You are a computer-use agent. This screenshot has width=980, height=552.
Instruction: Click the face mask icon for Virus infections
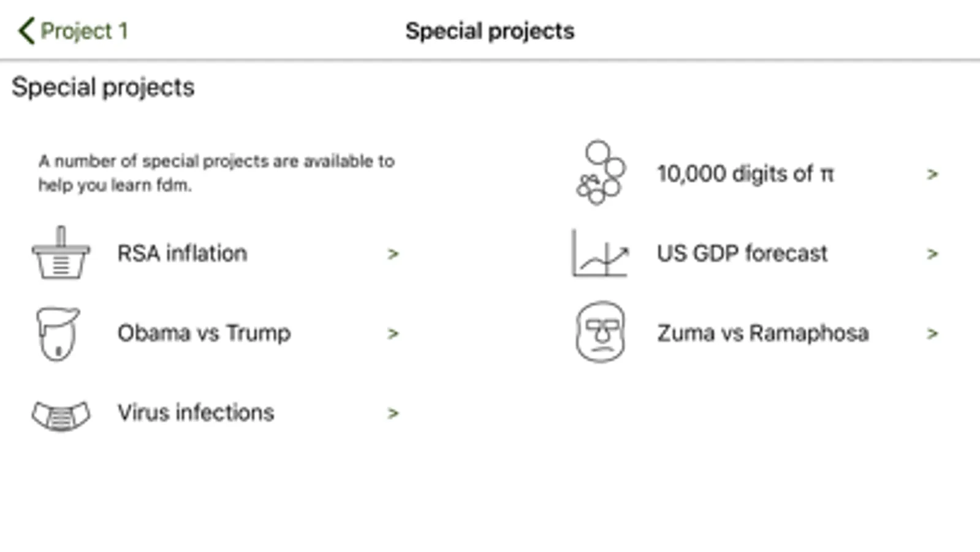61,415
